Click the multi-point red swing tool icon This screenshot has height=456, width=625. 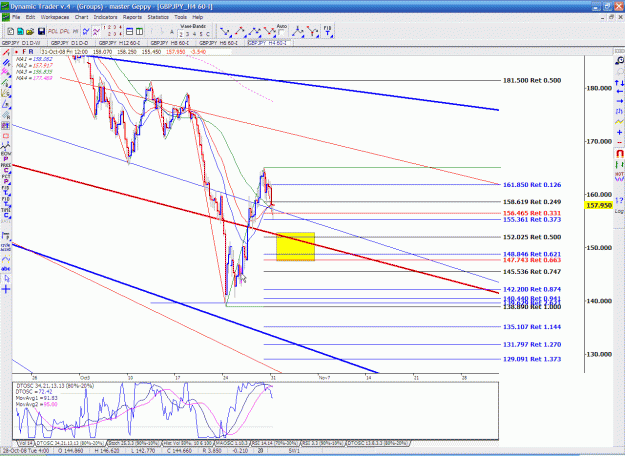(269, 31)
